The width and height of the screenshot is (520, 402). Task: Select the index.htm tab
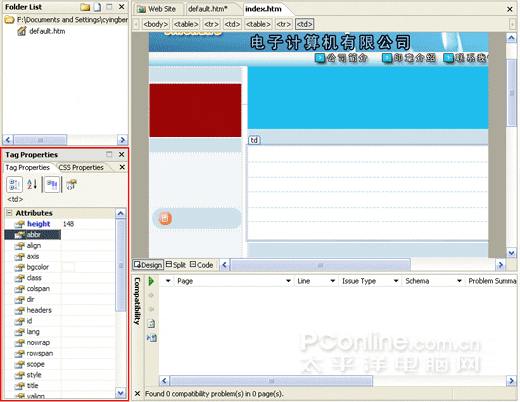click(x=263, y=9)
